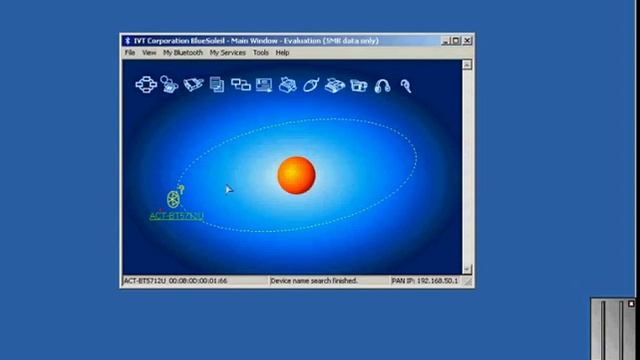The height and width of the screenshot is (360, 640).
Task: Click the scrollbar down arrow
Action: click(x=467, y=269)
